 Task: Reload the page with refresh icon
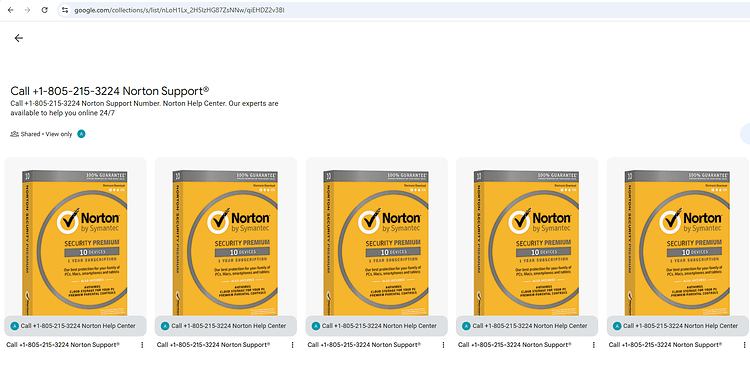(x=44, y=10)
